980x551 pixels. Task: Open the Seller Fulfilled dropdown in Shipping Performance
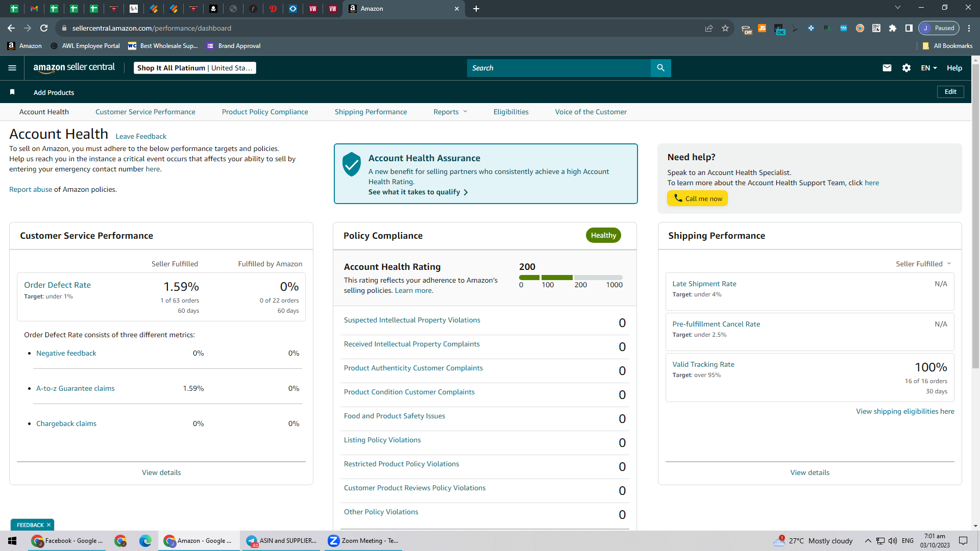923,264
